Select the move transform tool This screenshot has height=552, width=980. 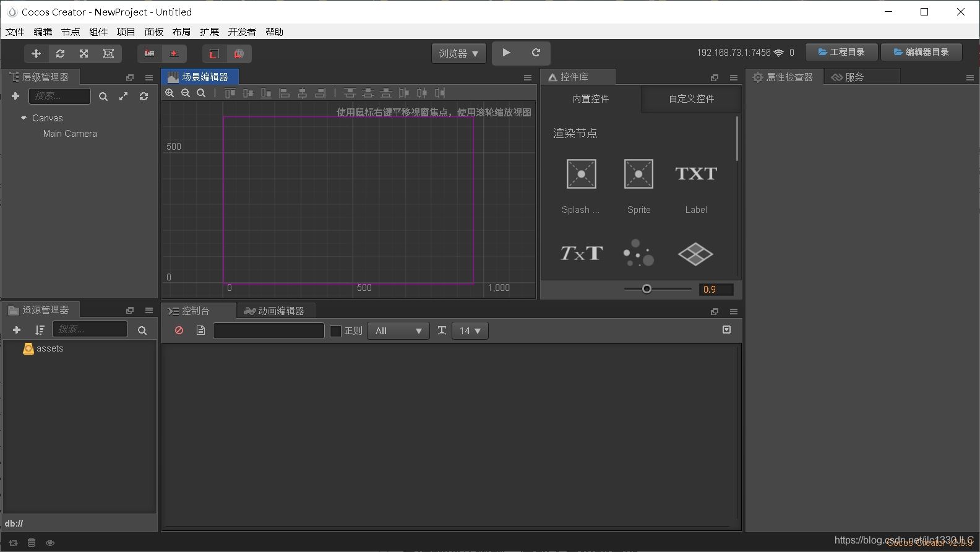(36, 54)
